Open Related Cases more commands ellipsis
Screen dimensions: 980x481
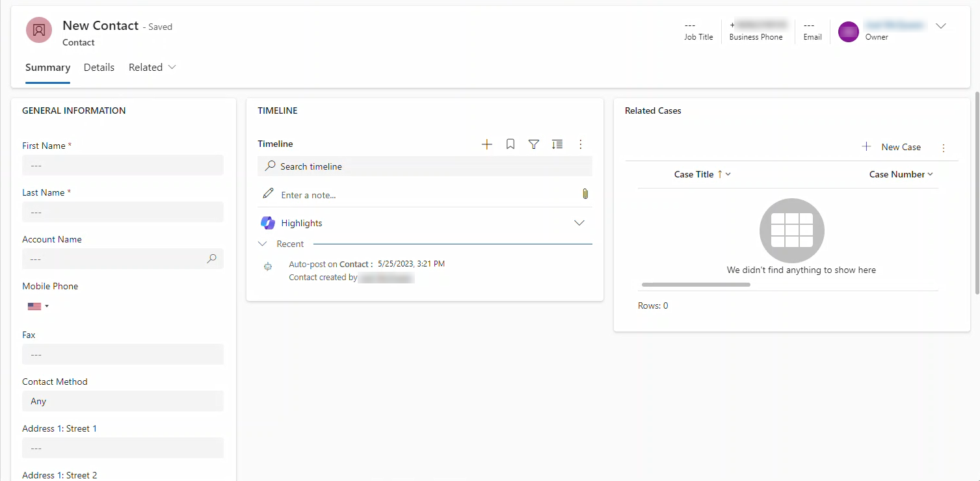point(944,148)
